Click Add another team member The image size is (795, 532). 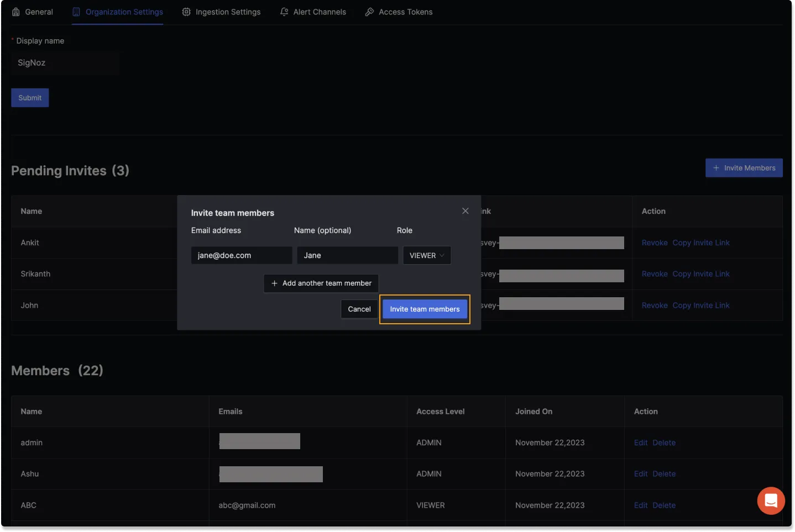[321, 283]
